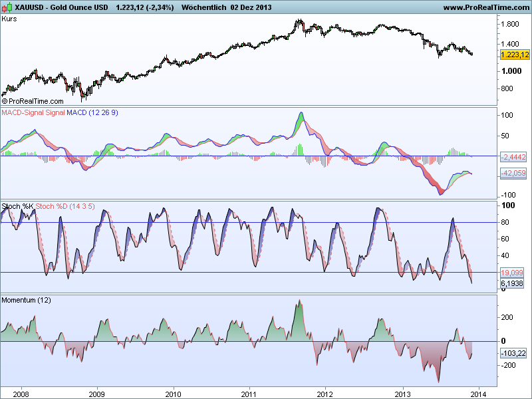Click the stochastic axis label 60
The width and height of the screenshot is (532, 399).
pos(505,239)
